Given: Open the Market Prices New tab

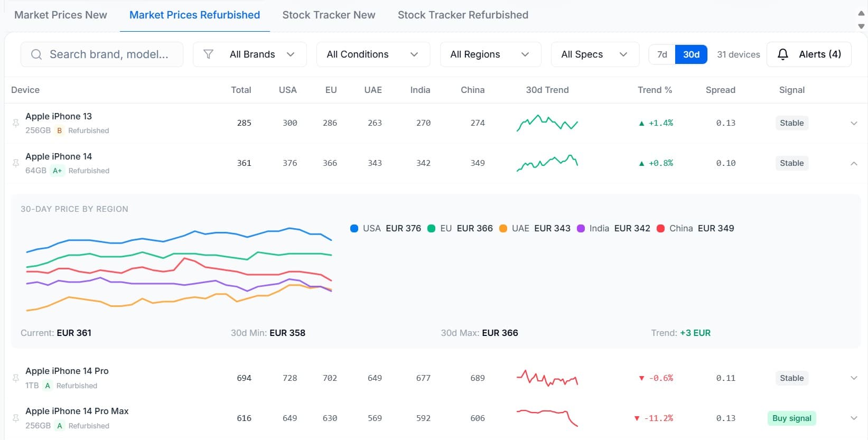Looking at the screenshot, I should pyautogui.click(x=61, y=15).
